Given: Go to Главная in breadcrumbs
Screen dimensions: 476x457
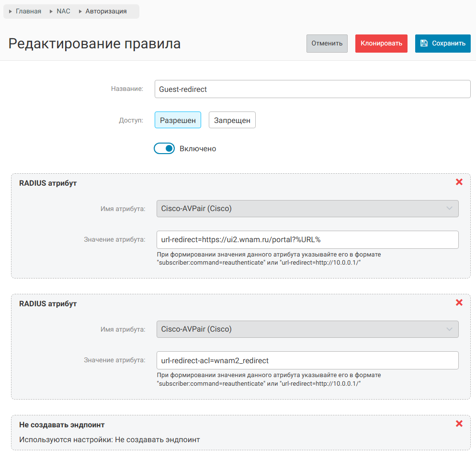Looking at the screenshot, I should (28, 11).
